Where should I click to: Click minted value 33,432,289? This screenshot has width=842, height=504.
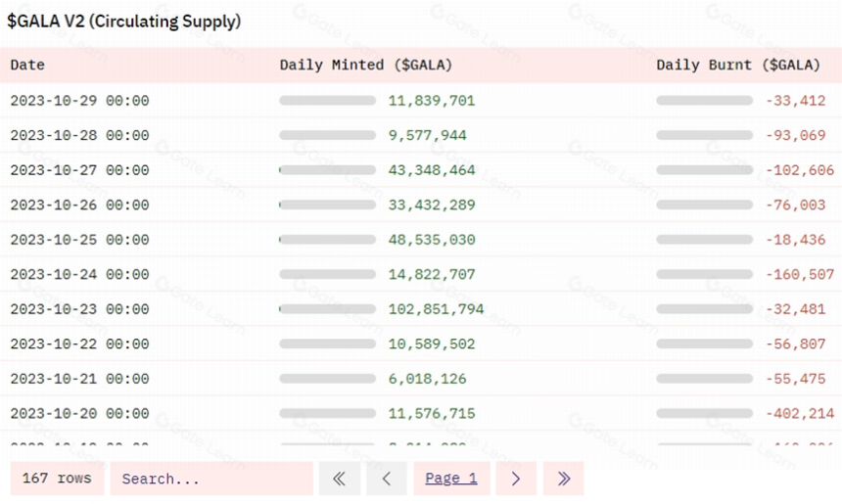(432, 206)
